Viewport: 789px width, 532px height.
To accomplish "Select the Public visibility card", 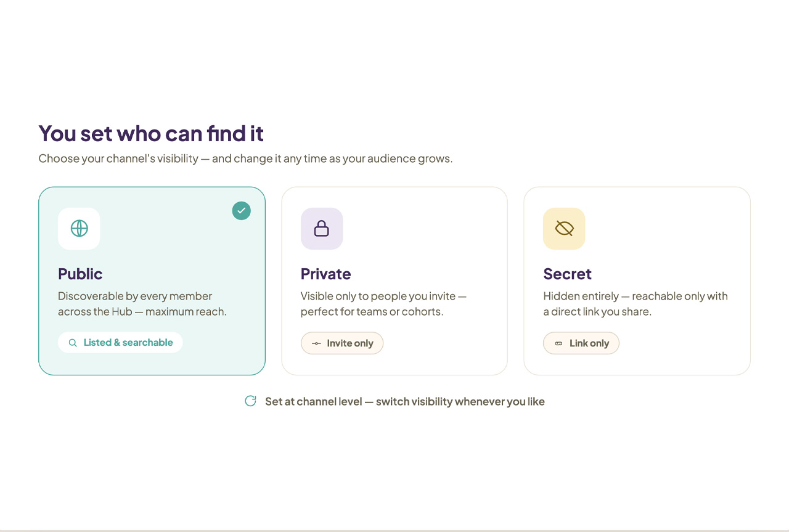I will 152,281.
